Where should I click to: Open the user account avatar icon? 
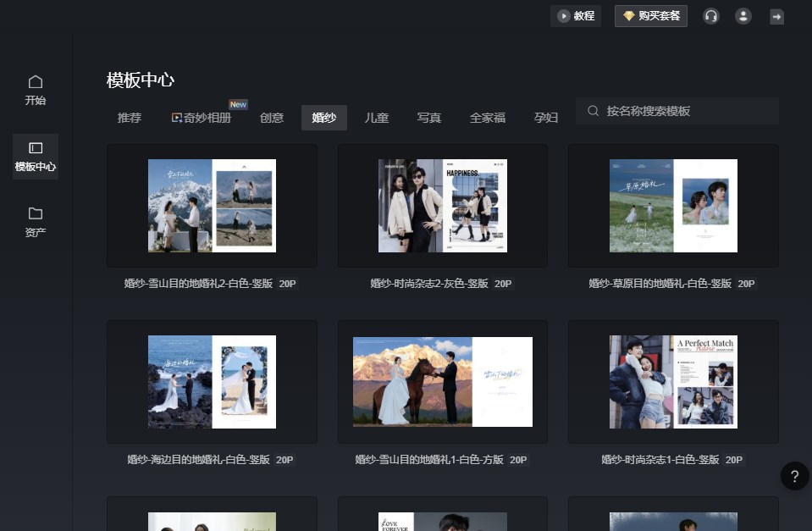743,16
